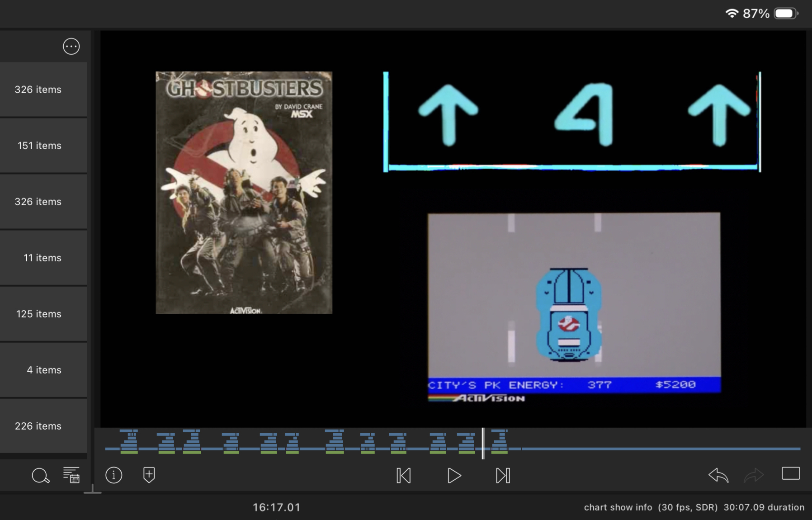The height and width of the screenshot is (520, 812).
Task: Click the search magnifier icon
Action: [x=40, y=476]
